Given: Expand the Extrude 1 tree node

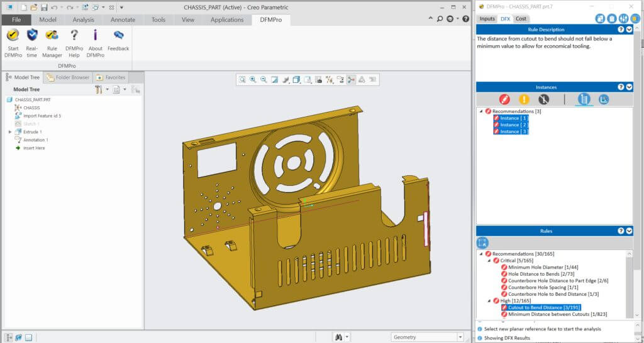Looking at the screenshot, I should click(x=10, y=132).
